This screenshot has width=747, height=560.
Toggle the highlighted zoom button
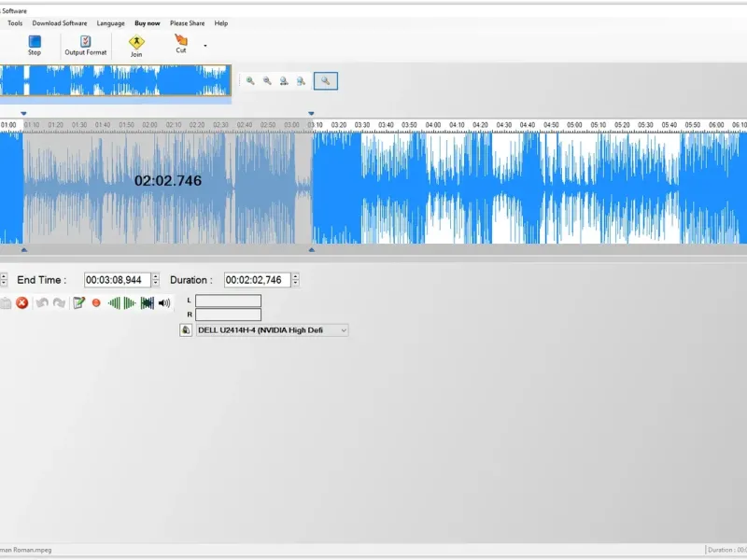coord(325,81)
